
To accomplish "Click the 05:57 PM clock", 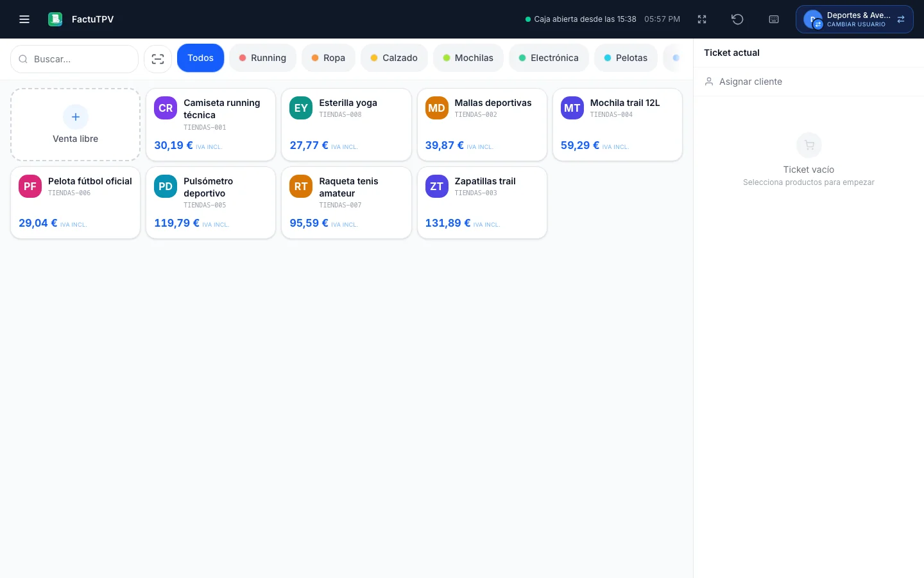I will click(662, 19).
